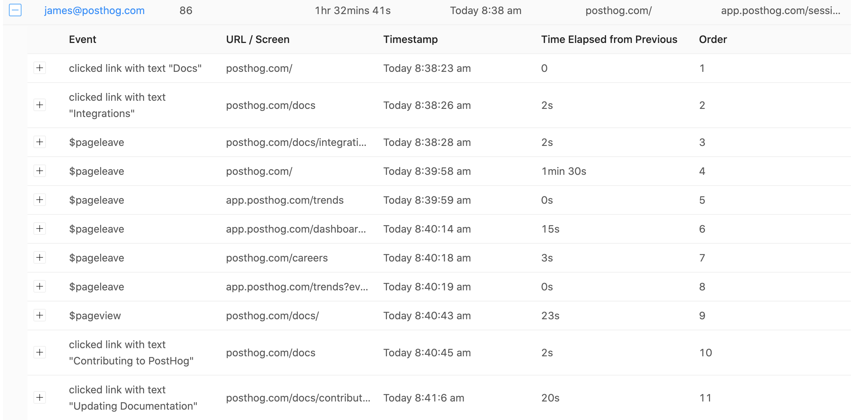
Task: Expand the $pageleave event on posthog.com/careers
Action: coord(40,258)
